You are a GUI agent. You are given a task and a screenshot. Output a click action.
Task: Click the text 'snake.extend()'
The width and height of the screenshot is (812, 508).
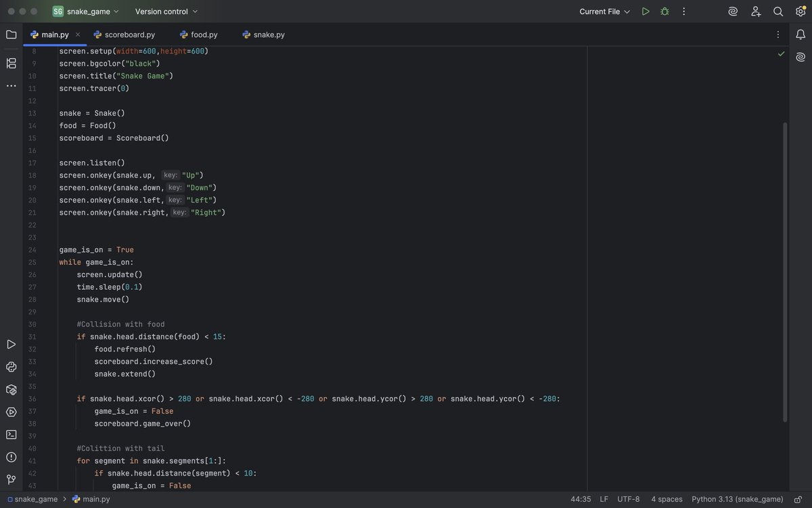(x=125, y=374)
